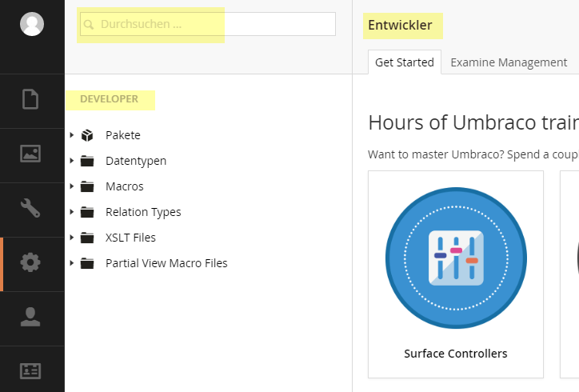Open the Media section image icon
Viewport: 579px width, 392px height.
pos(30,154)
